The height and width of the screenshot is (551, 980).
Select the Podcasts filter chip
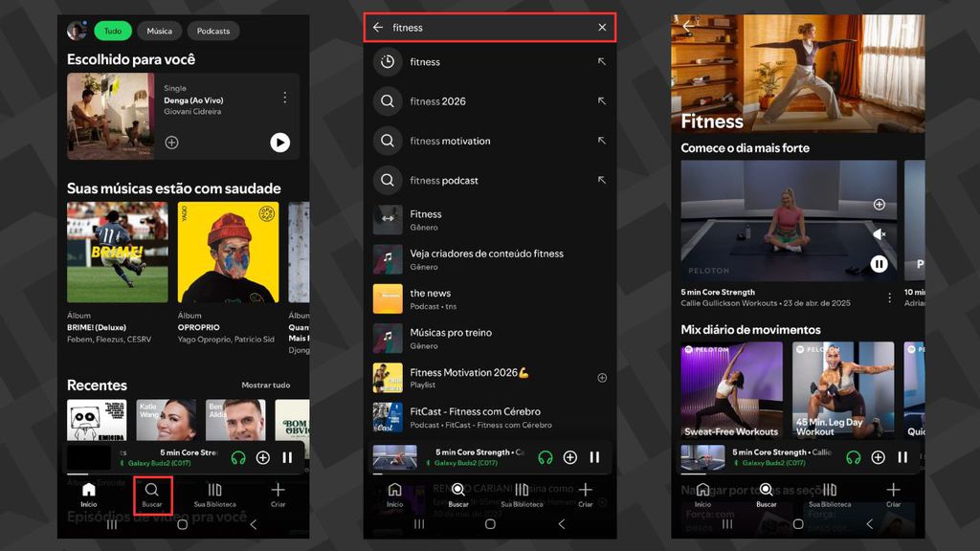[213, 31]
